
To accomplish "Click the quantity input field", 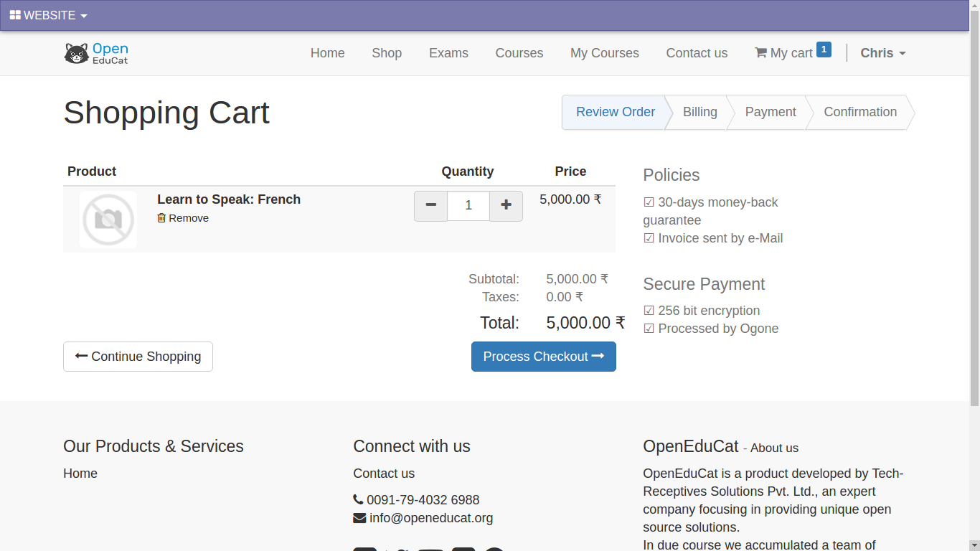I will [468, 206].
